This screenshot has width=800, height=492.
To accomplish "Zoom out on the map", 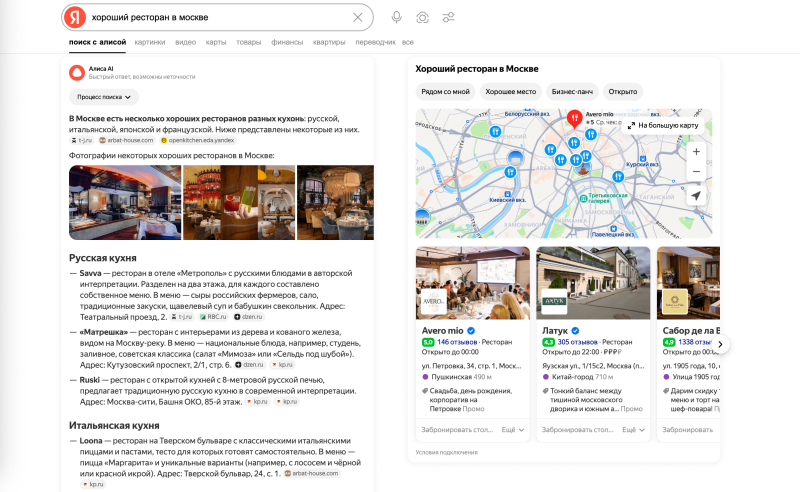I will 696,172.
